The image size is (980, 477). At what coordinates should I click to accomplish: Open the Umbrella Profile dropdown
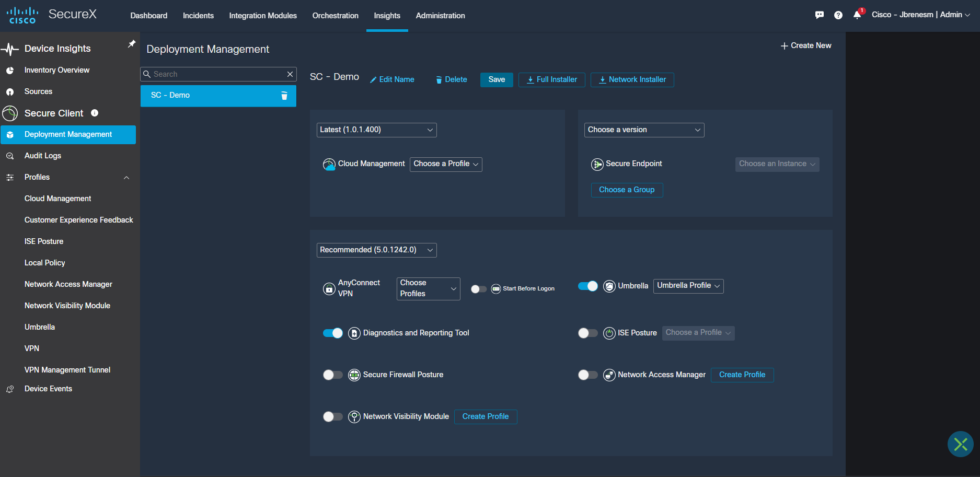pyautogui.click(x=688, y=286)
